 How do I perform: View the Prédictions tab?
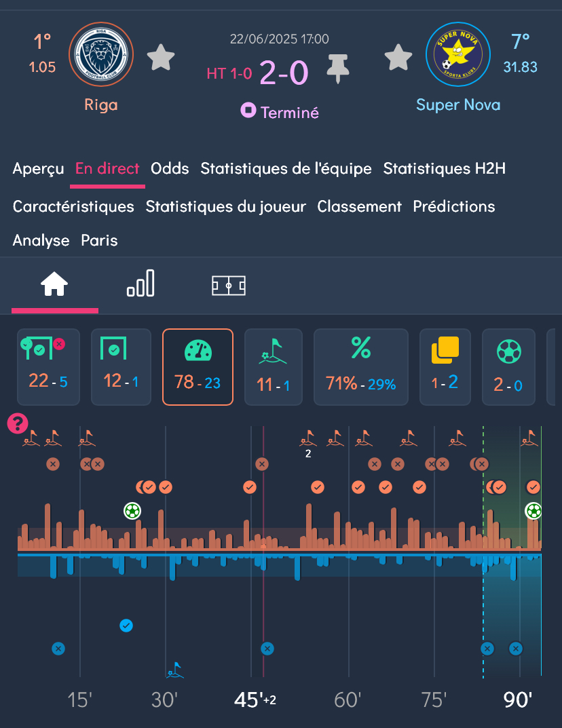(454, 207)
